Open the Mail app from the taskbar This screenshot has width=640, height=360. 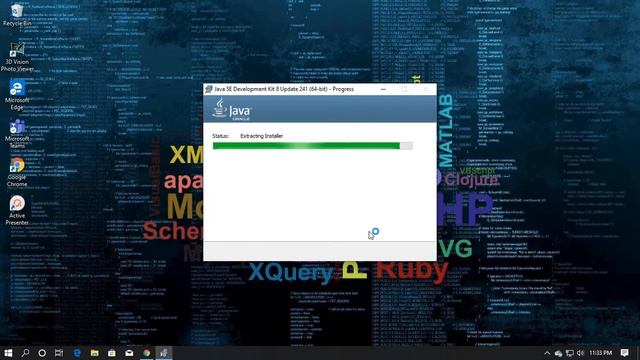[x=129, y=353]
